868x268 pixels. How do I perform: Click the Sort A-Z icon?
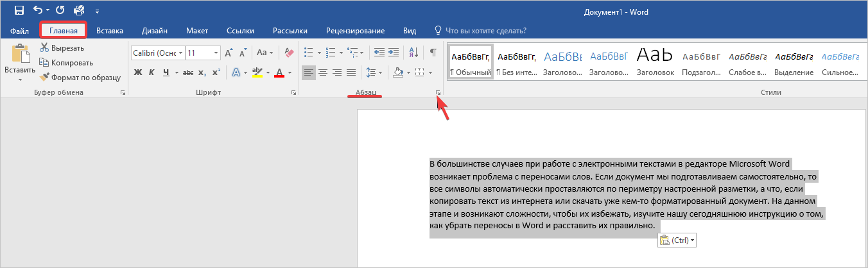coord(413,53)
